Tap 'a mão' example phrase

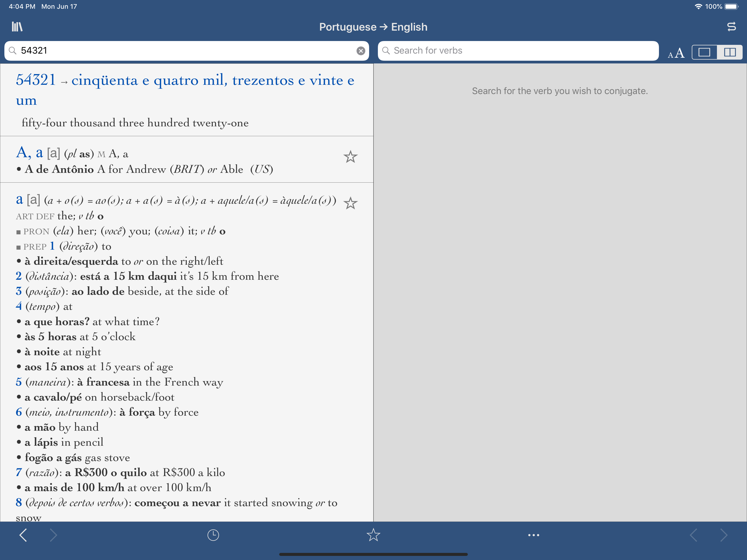pyautogui.click(x=40, y=427)
